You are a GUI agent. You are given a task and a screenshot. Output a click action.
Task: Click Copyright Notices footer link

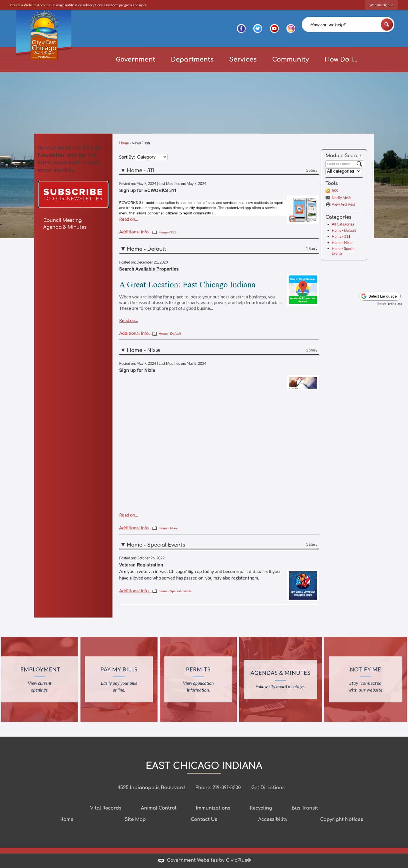(x=341, y=819)
